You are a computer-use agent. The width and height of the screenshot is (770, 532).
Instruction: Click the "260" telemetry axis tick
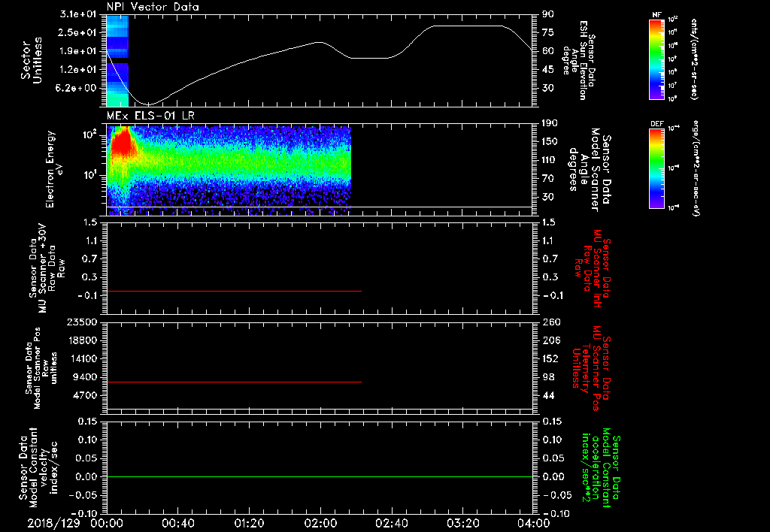coord(551,322)
